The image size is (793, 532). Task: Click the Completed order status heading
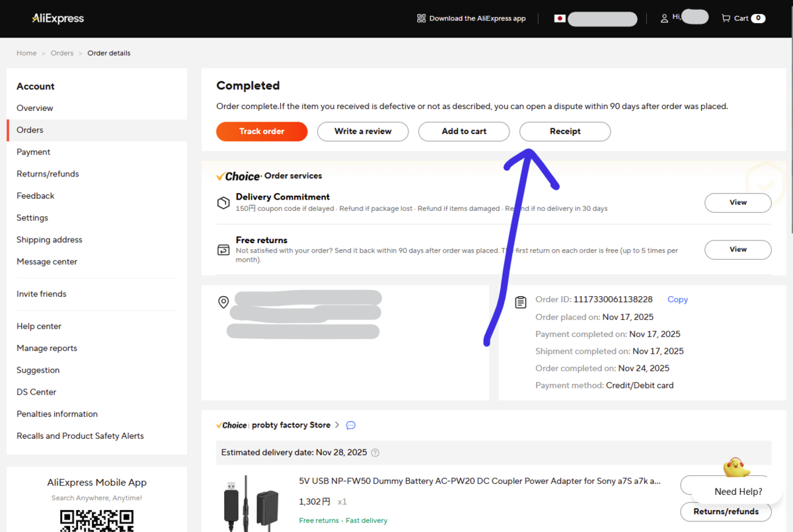pos(248,86)
